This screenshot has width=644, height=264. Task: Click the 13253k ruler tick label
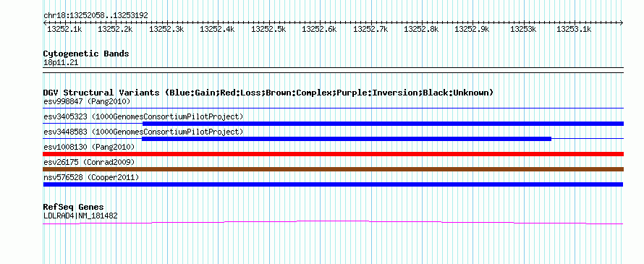[523, 29]
